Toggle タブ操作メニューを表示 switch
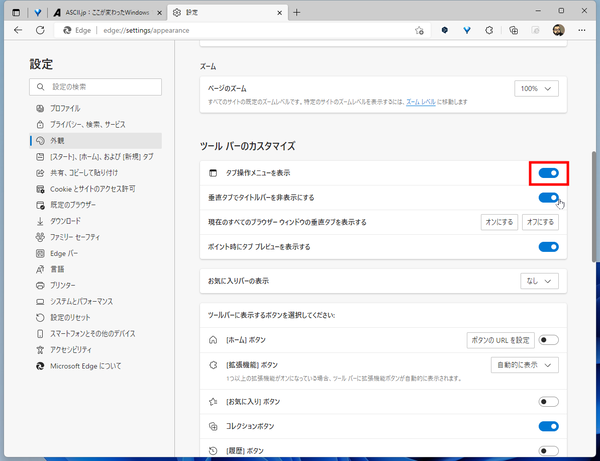The height and width of the screenshot is (461, 600). tap(548, 173)
